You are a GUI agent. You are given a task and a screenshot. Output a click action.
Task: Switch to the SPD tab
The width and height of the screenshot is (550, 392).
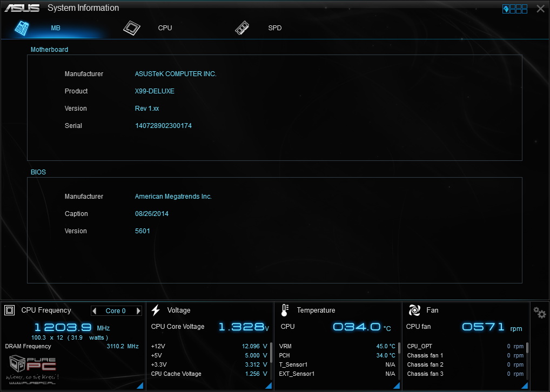274,28
